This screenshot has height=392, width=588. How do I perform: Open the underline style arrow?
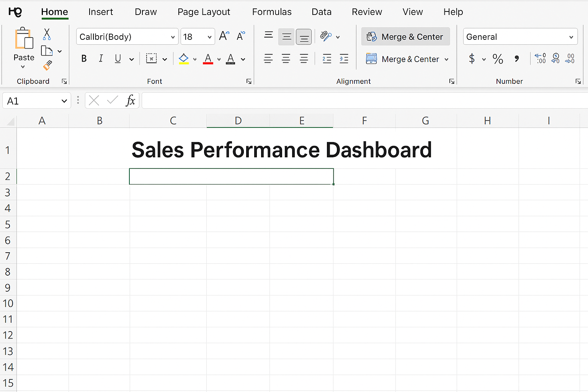coord(132,59)
